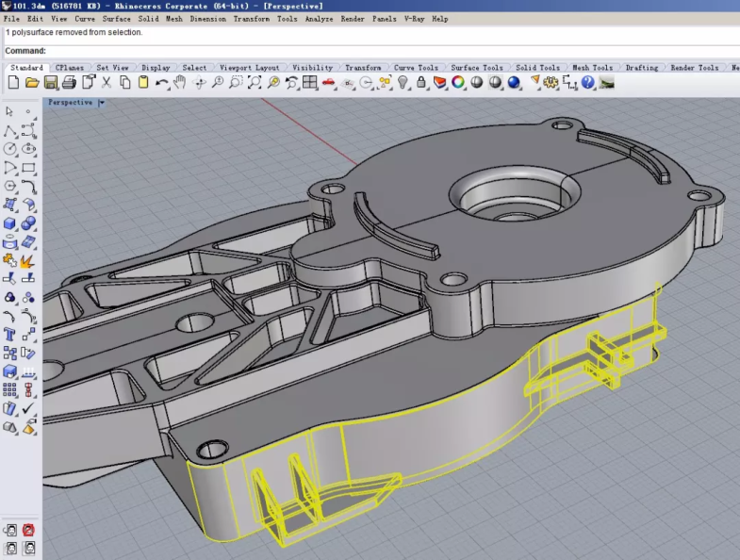Open the color wheel object properties
The height and width of the screenshot is (560, 740).
point(458,83)
